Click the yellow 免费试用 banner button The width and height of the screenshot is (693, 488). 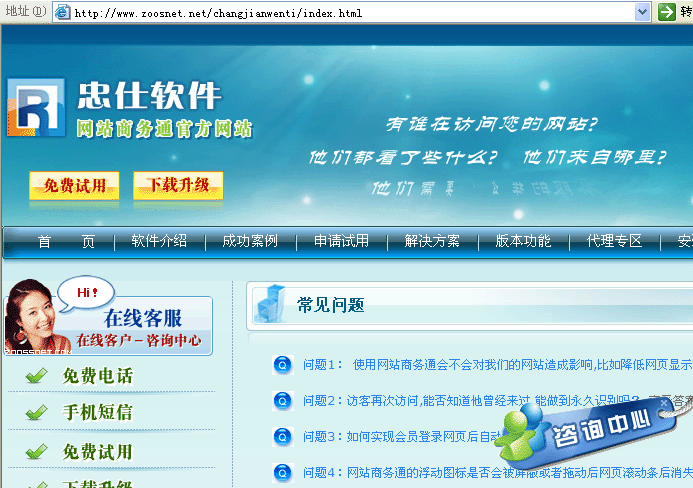(x=74, y=185)
